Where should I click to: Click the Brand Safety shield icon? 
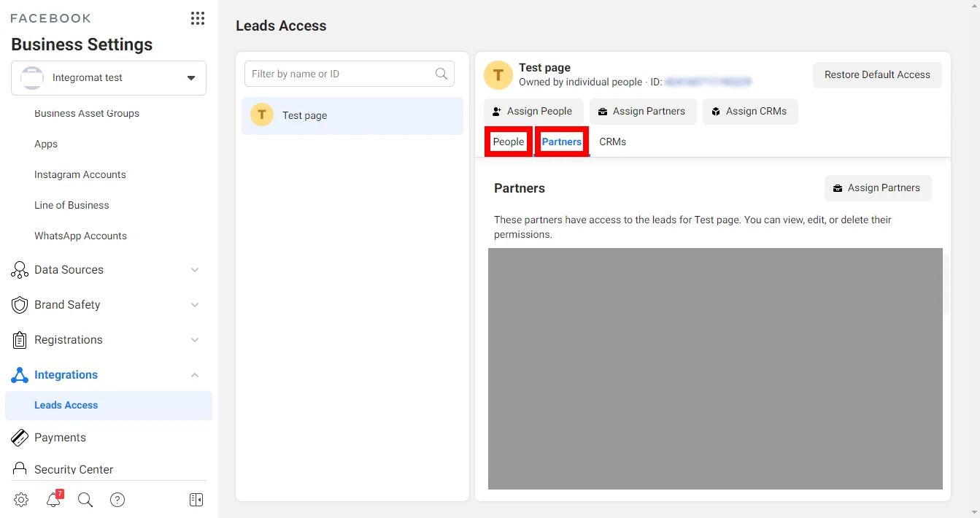click(x=20, y=305)
